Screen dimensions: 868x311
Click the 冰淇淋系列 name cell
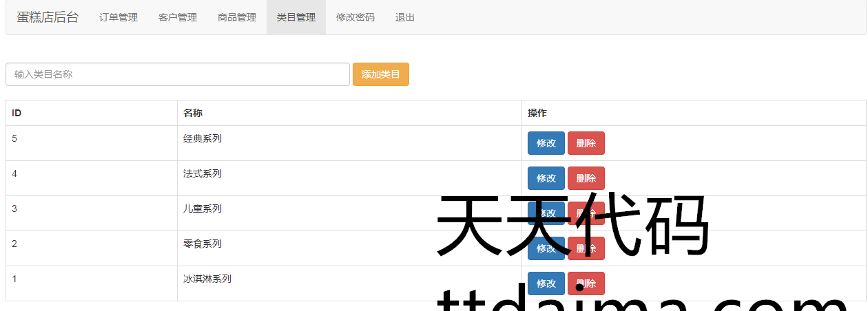click(x=207, y=279)
